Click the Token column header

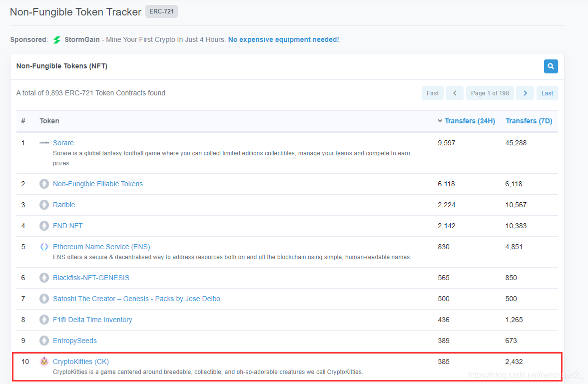coord(49,121)
